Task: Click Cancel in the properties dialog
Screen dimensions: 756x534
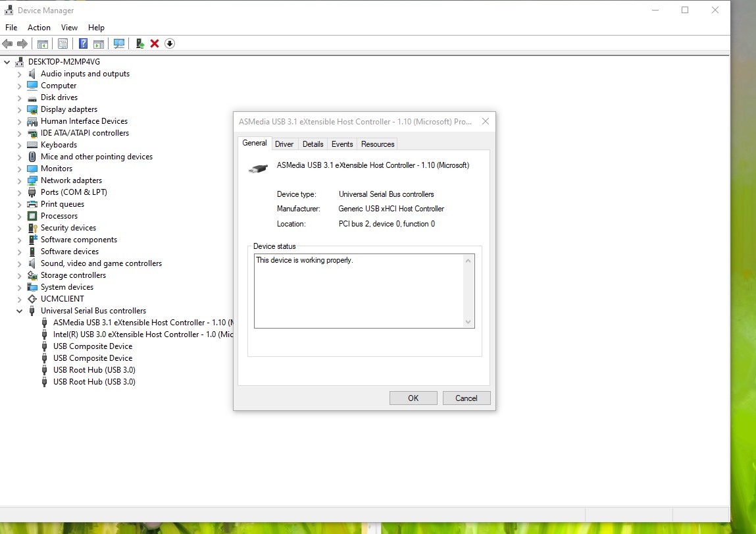Action: 466,398
